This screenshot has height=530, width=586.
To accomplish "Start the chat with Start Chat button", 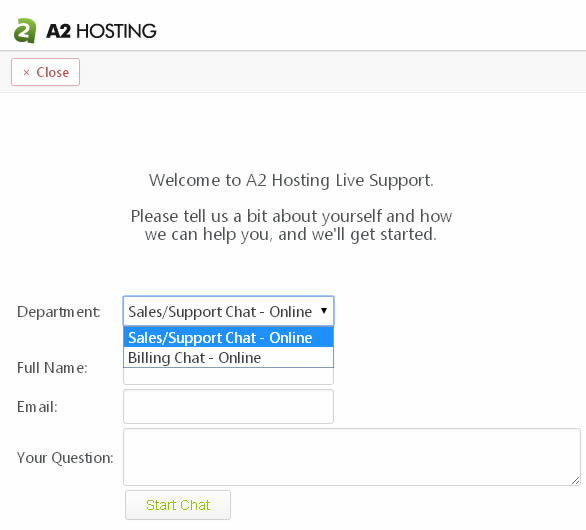I will point(178,505).
